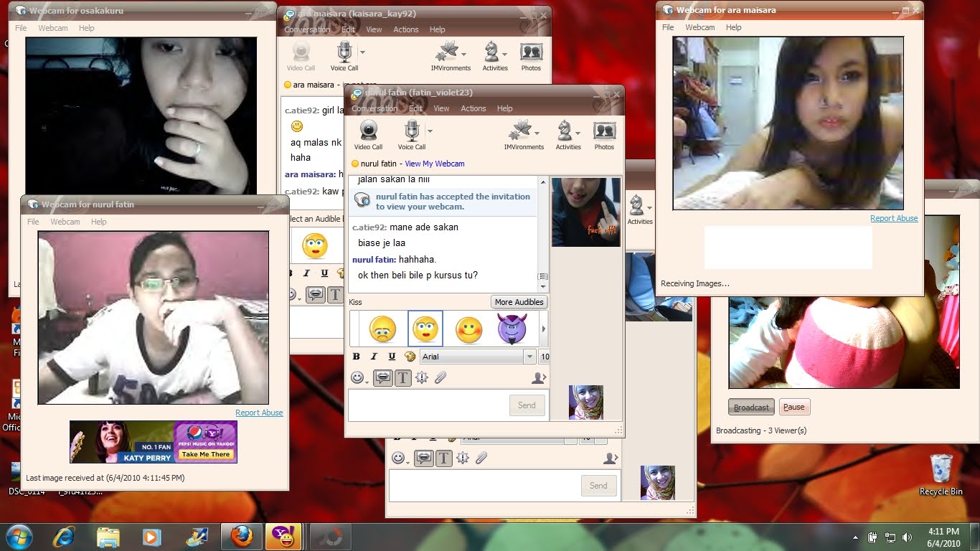Click View My Webcam link
Viewport: 980px width, 551px height.
tap(434, 164)
